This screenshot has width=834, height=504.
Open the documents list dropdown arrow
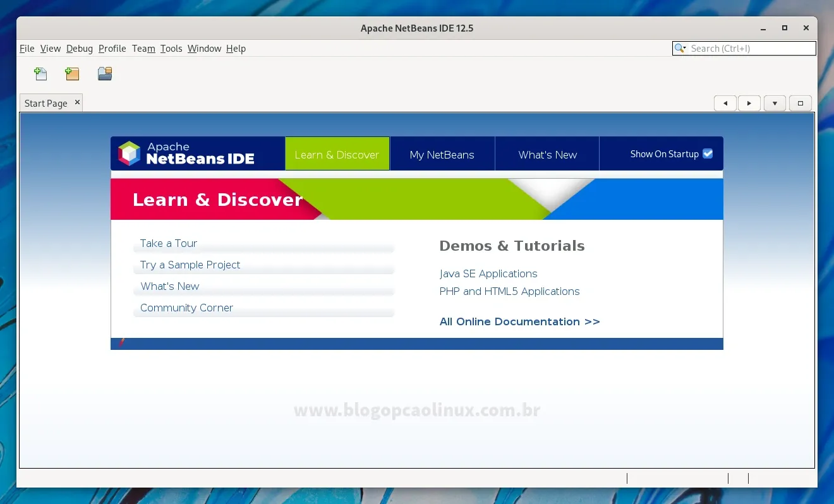(x=775, y=103)
